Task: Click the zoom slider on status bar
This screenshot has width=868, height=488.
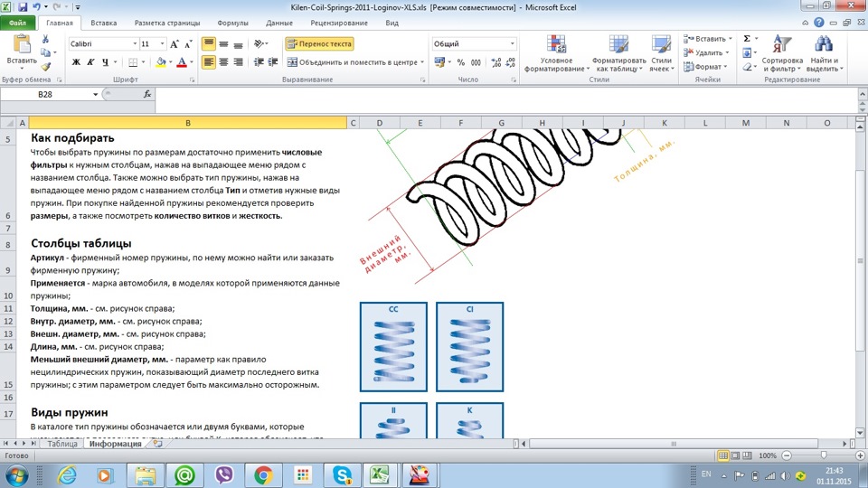Action: click(823, 455)
